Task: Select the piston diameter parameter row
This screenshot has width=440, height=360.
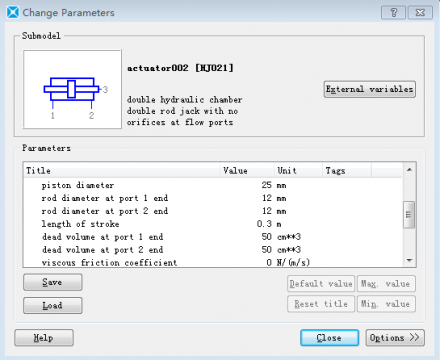Action: coord(213,185)
